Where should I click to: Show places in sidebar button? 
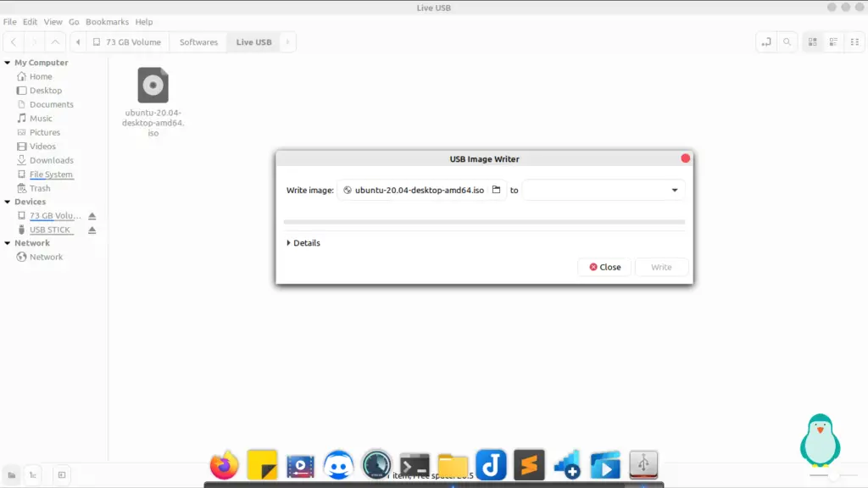coord(12,474)
